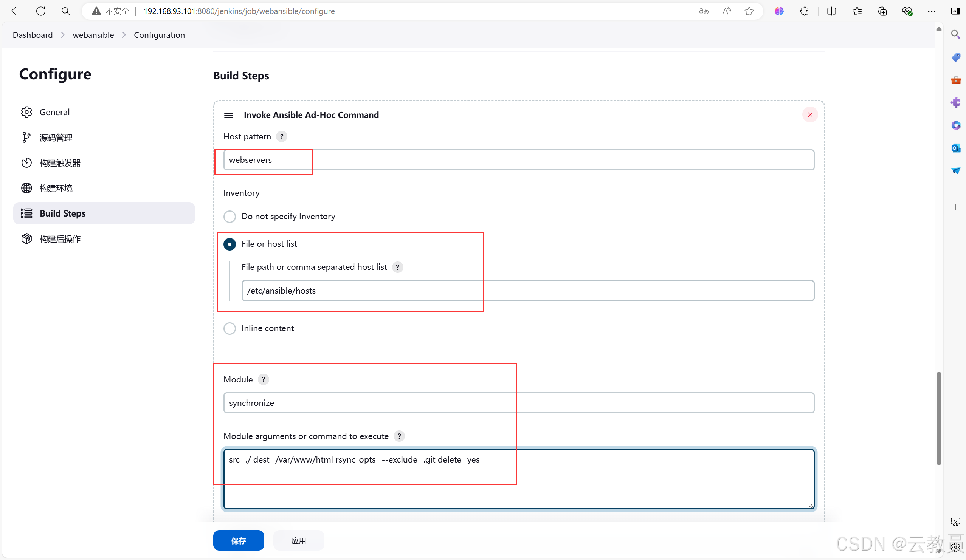Screen dimensions: 966x560
Task: Go back using the browser back arrow
Action: [x=16, y=11]
